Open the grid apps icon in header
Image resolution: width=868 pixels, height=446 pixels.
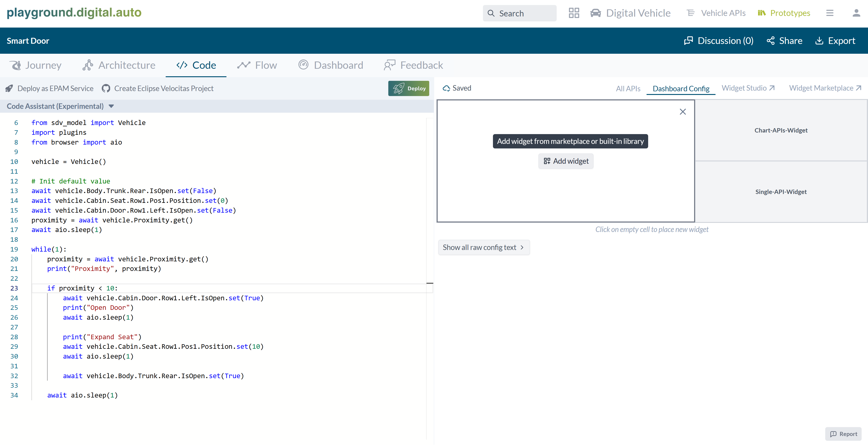574,13
